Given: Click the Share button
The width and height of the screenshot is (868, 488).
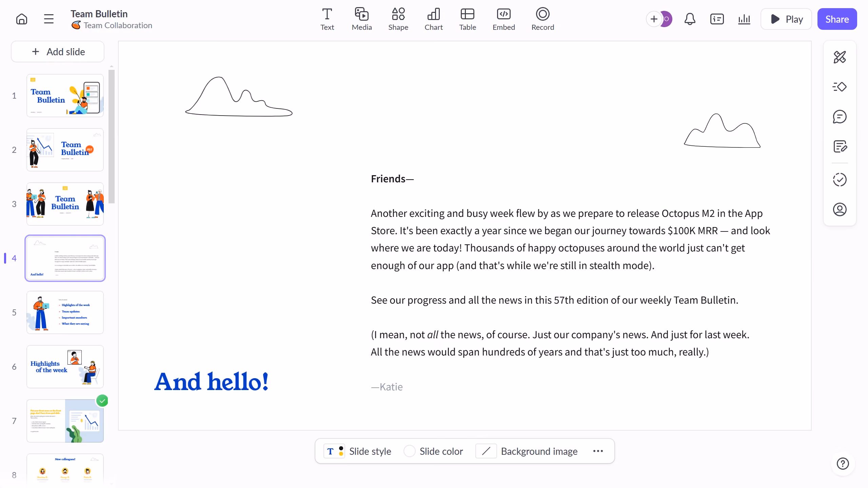Looking at the screenshot, I should [837, 19].
